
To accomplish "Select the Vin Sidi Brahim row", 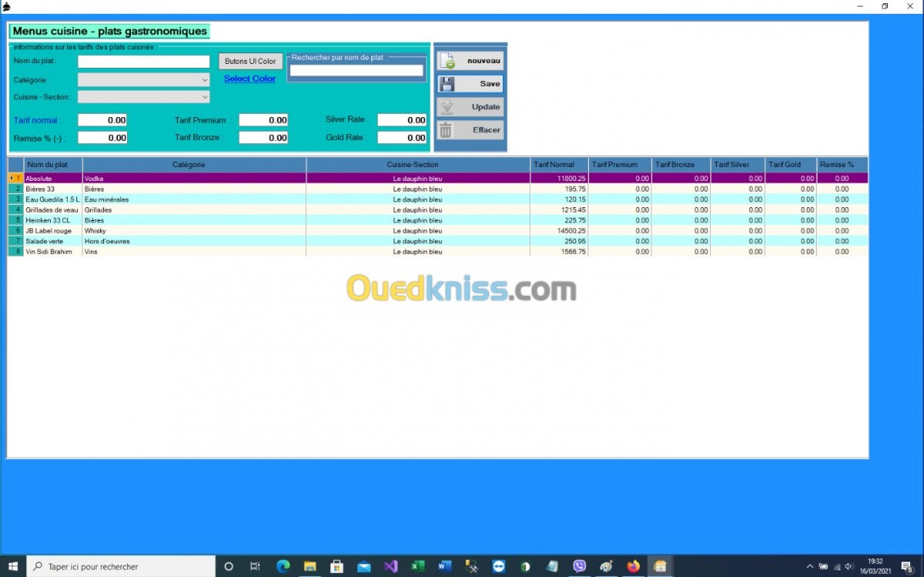I will pos(437,252).
